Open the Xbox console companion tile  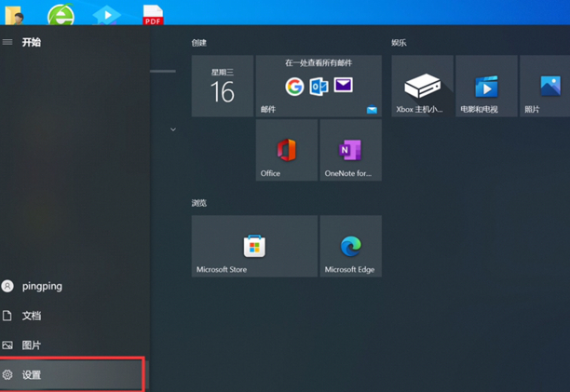[x=422, y=86]
